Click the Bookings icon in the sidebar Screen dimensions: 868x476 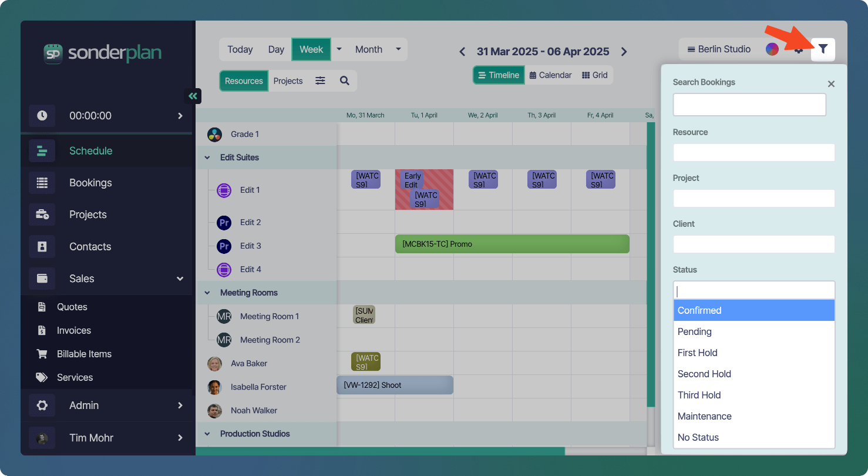[42, 183]
